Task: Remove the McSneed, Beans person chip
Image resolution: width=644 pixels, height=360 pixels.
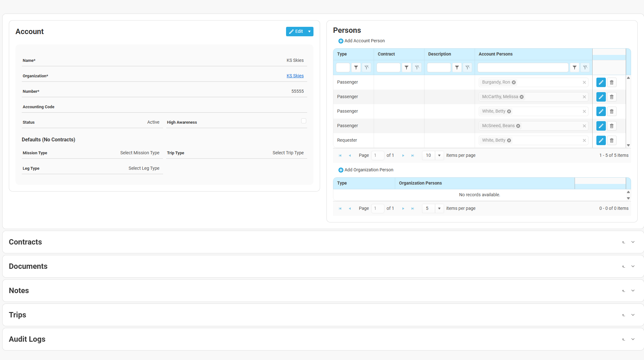Action: (518, 126)
